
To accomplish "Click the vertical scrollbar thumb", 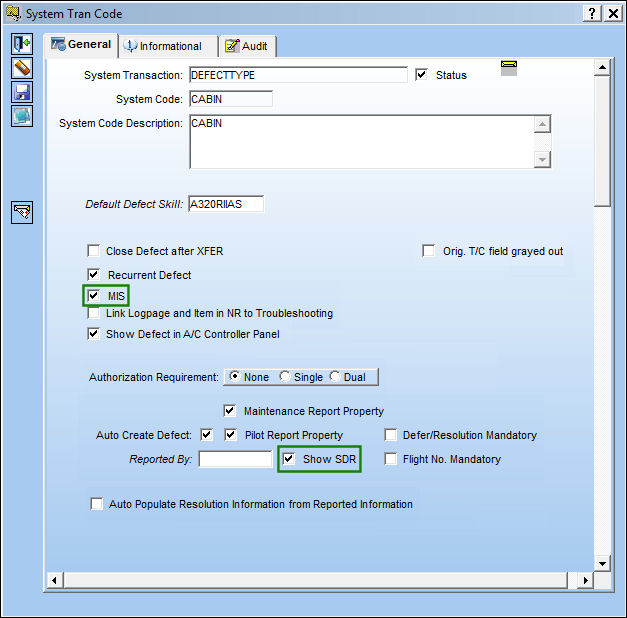I will click(x=602, y=141).
